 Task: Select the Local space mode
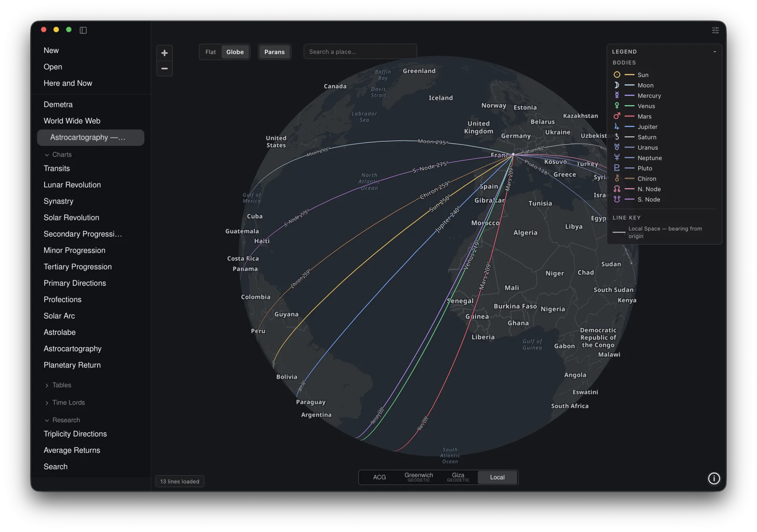[498, 477]
